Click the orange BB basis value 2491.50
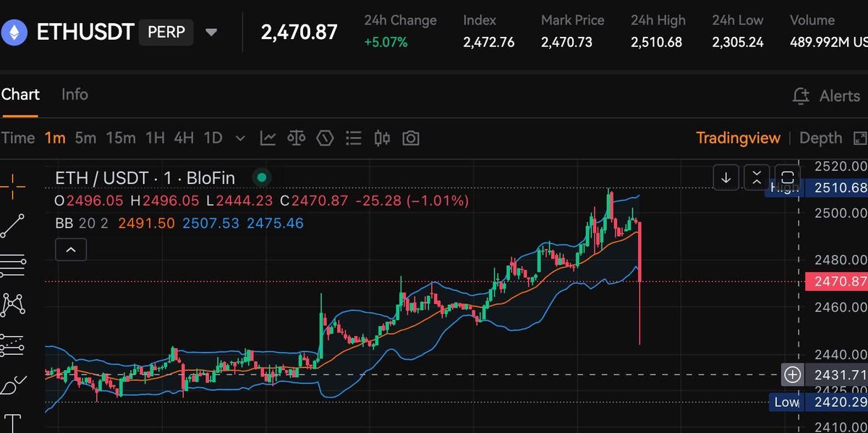Viewport: 868px width, 433px height. pos(146,224)
